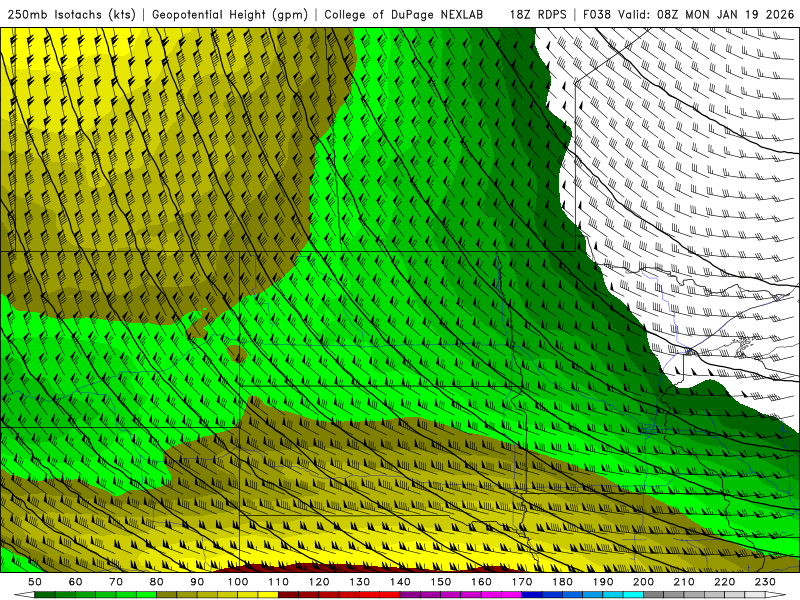
Task: Select the bright red swatch left of 140
Action: point(390,595)
